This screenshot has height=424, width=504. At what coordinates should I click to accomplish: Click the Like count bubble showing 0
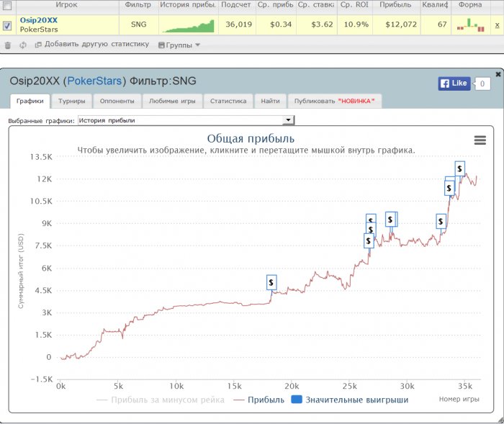coord(482,84)
